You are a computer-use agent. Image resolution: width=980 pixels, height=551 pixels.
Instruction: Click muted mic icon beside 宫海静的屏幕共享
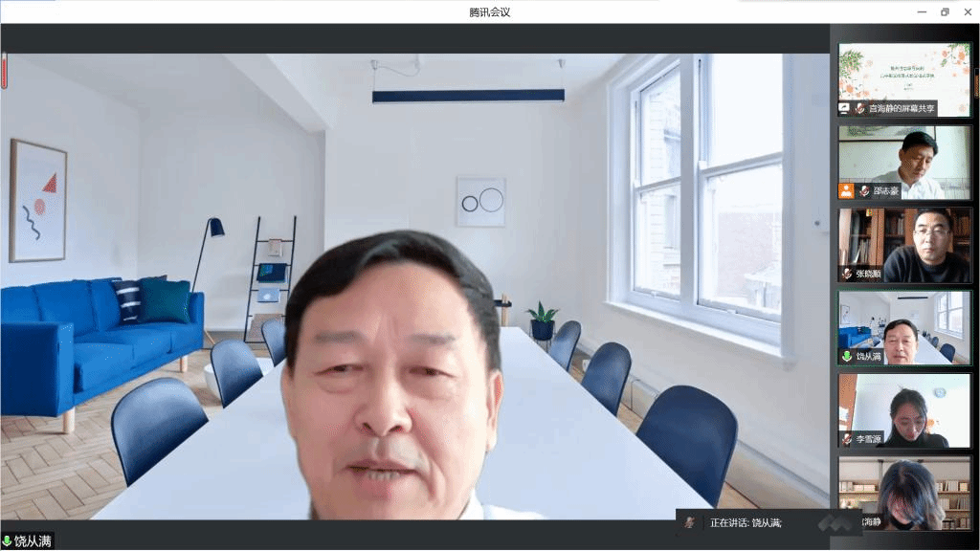pyautogui.click(x=859, y=108)
